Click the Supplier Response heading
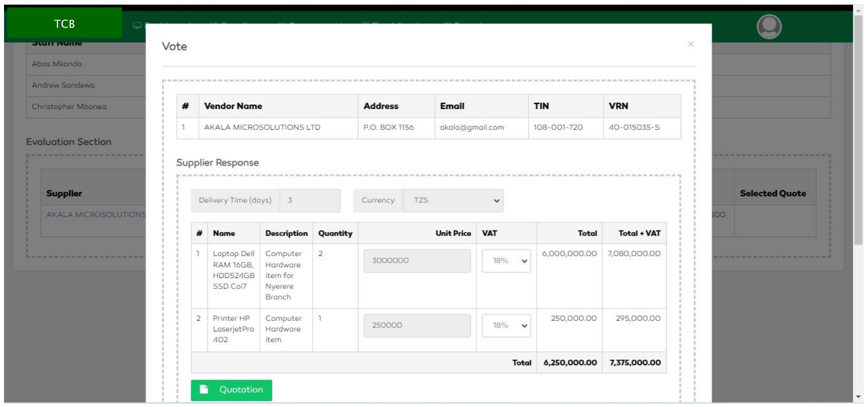 click(x=218, y=162)
